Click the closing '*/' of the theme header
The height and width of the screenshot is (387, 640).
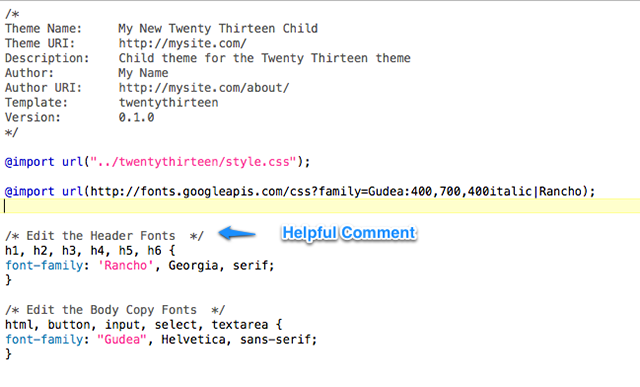tap(11, 132)
